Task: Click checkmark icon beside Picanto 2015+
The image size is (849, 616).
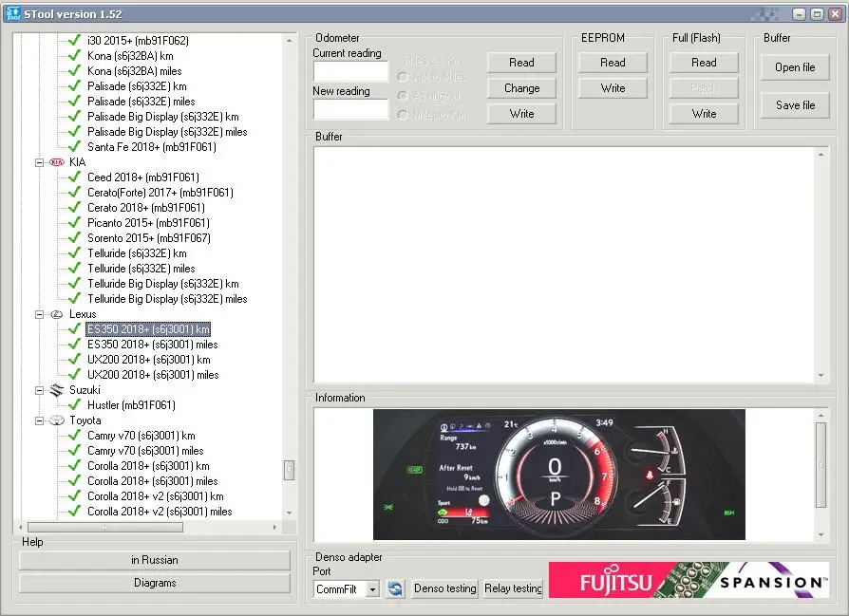Action: pos(75,223)
